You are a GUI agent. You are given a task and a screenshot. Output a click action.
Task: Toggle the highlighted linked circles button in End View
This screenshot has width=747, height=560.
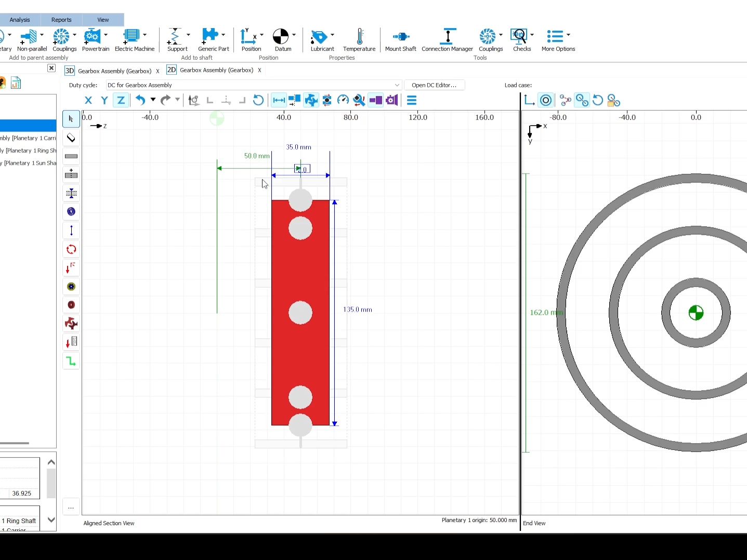coord(582,100)
